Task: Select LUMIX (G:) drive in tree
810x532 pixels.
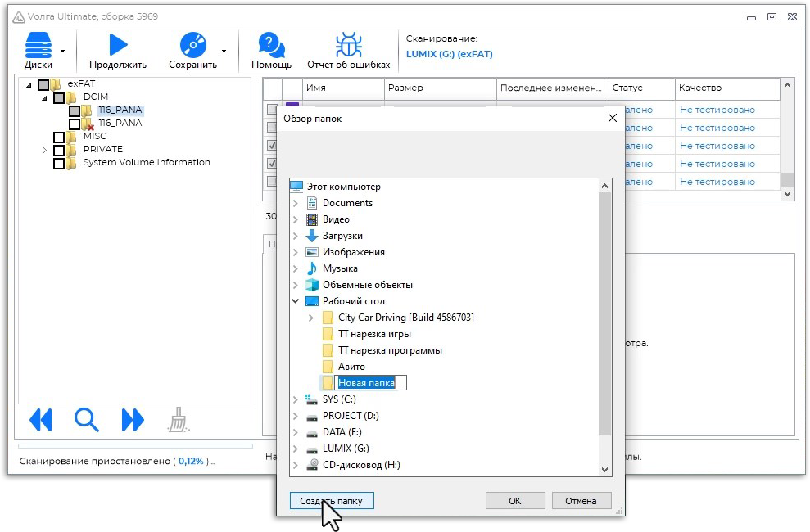Action: point(345,449)
